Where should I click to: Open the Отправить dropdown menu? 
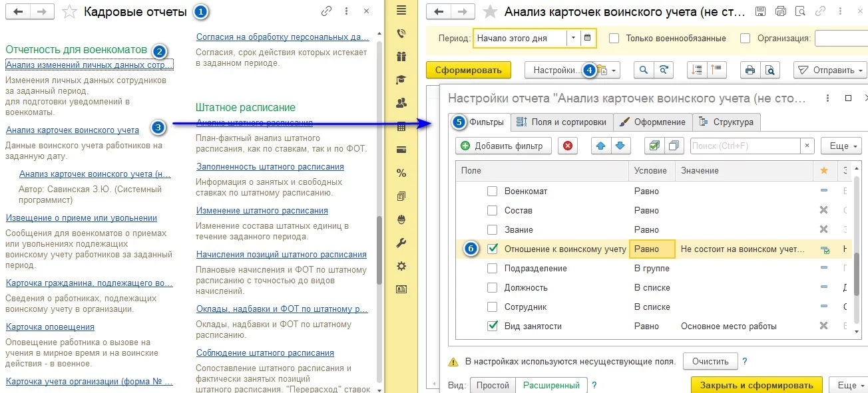tap(859, 70)
